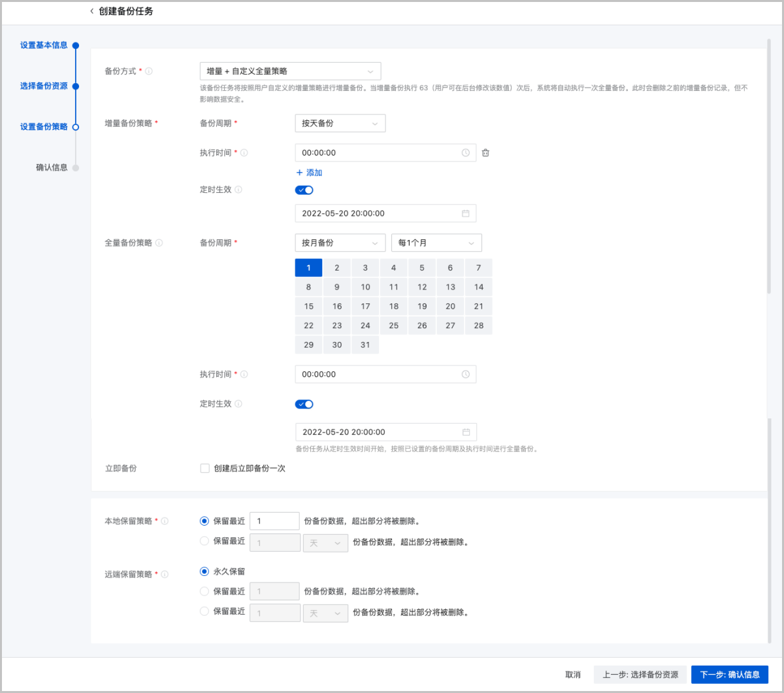Click the info icon beside 全量备份策略

click(159, 243)
